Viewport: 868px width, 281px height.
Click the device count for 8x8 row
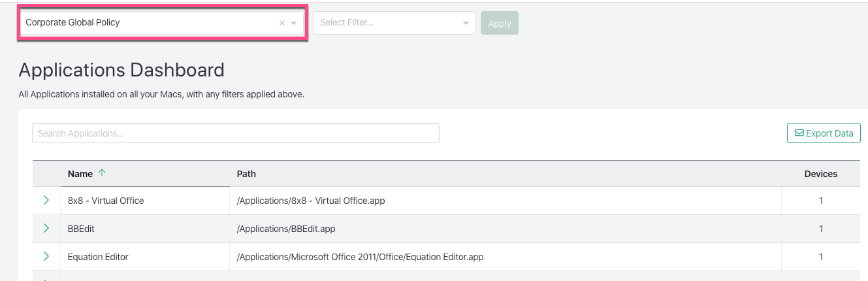821,201
